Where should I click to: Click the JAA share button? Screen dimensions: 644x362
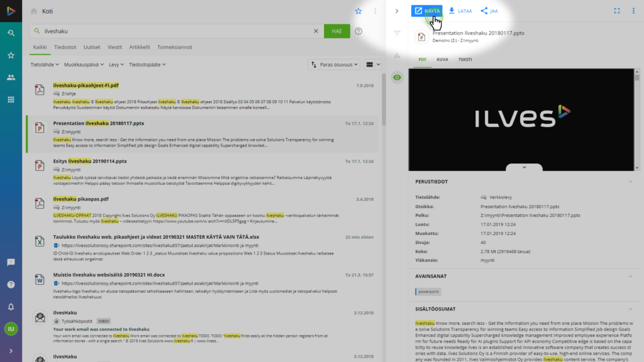[489, 11]
